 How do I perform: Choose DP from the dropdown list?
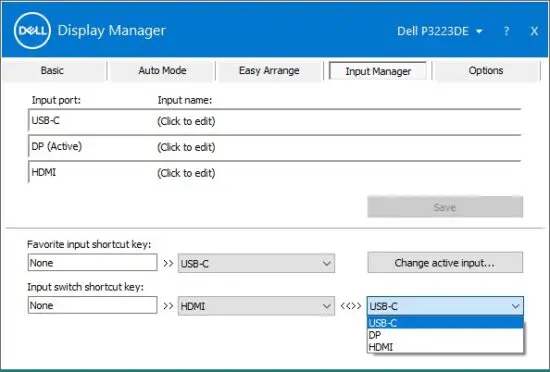click(x=445, y=335)
